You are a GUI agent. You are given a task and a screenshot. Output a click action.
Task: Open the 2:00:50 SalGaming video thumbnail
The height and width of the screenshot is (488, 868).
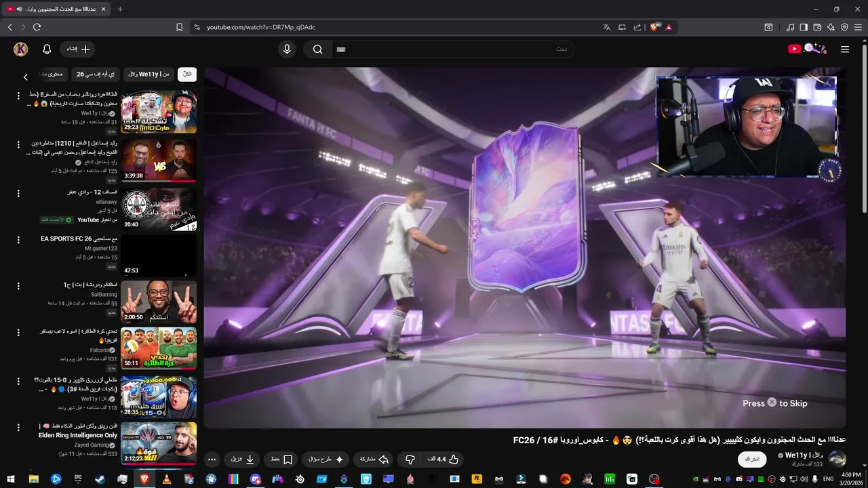pyautogui.click(x=159, y=302)
